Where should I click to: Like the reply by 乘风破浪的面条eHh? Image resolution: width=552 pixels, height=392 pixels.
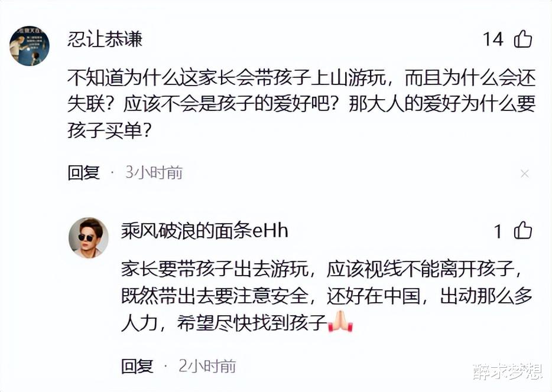point(523,231)
